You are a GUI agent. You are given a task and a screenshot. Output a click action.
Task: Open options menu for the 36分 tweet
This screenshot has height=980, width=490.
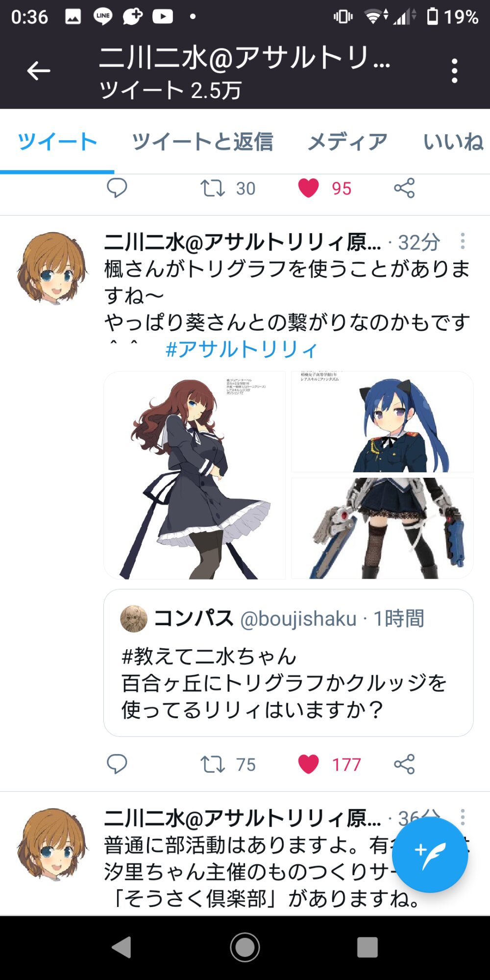tap(463, 817)
